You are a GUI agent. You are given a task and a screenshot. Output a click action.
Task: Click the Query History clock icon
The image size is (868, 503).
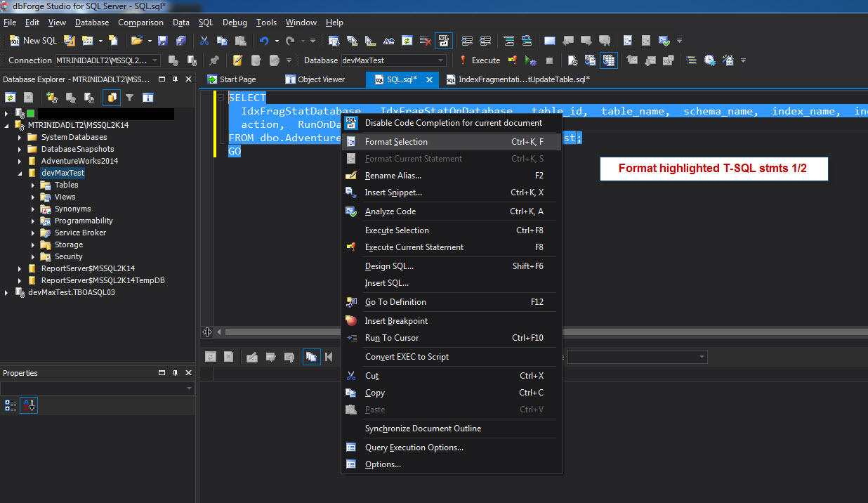710,60
